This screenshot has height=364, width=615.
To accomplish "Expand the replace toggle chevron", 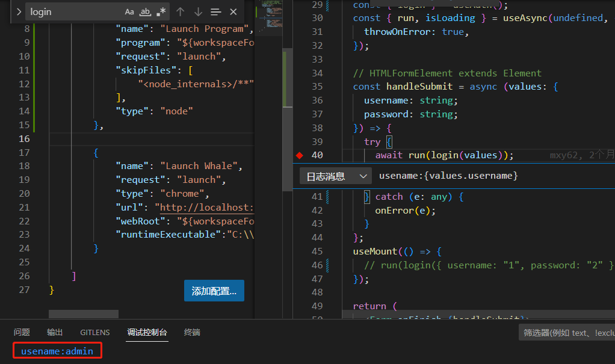I will click(19, 12).
